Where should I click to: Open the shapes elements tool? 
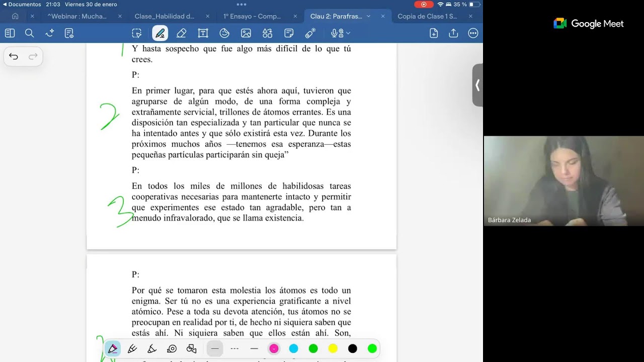267,33
